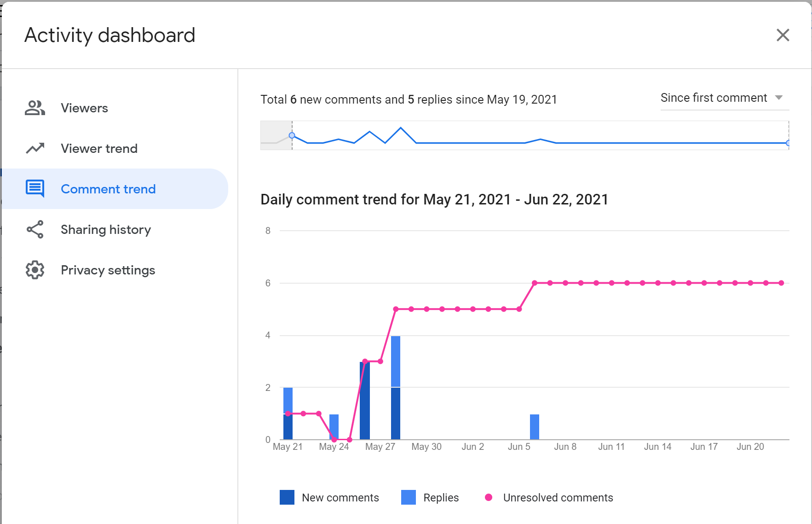Click the Jun 5 replies bar
The height and width of the screenshot is (524, 812).
pos(535,427)
